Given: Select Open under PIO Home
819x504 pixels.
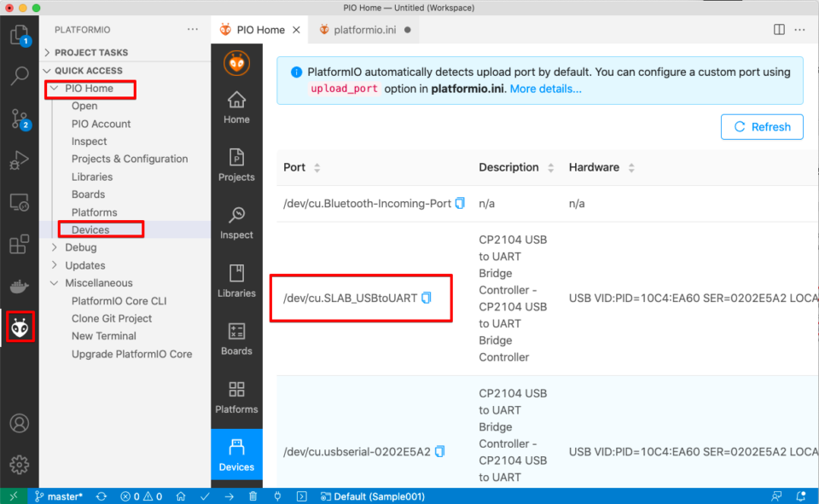Looking at the screenshot, I should [84, 106].
